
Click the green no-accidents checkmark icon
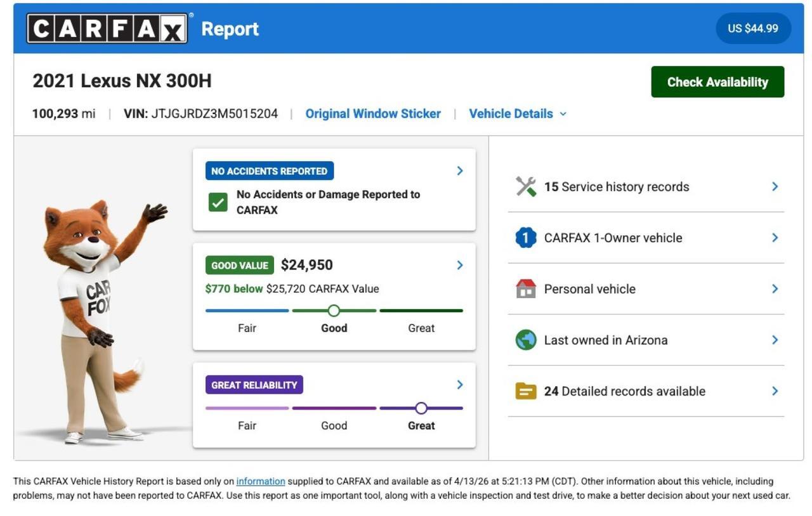pyautogui.click(x=218, y=202)
